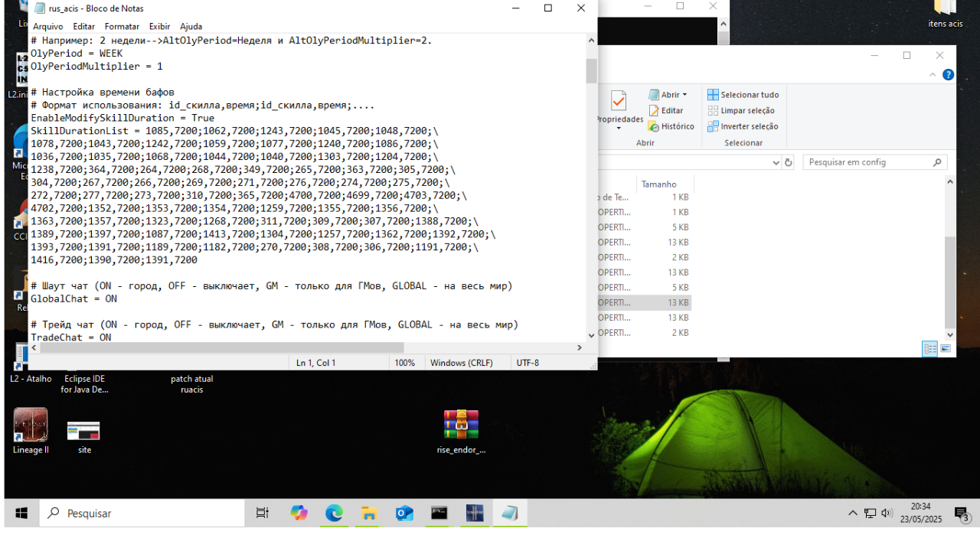Sort files by the Tamanho column header
The height and width of the screenshot is (551, 980).
tap(659, 184)
